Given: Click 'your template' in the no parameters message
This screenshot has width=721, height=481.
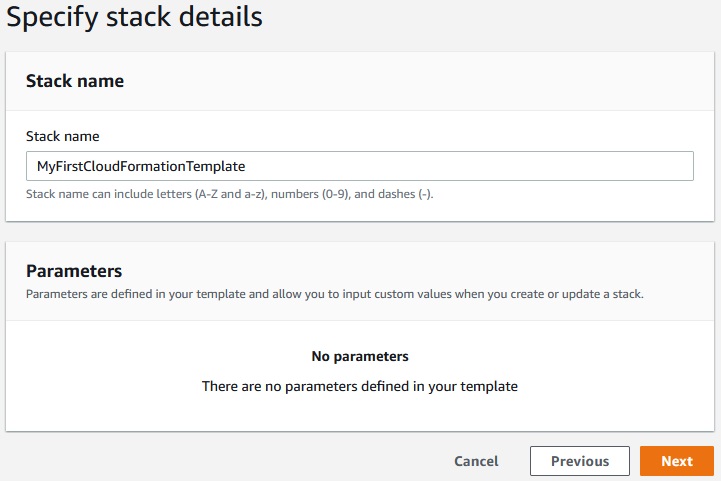Looking at the screenshot, I should click(x=473, y=386).
